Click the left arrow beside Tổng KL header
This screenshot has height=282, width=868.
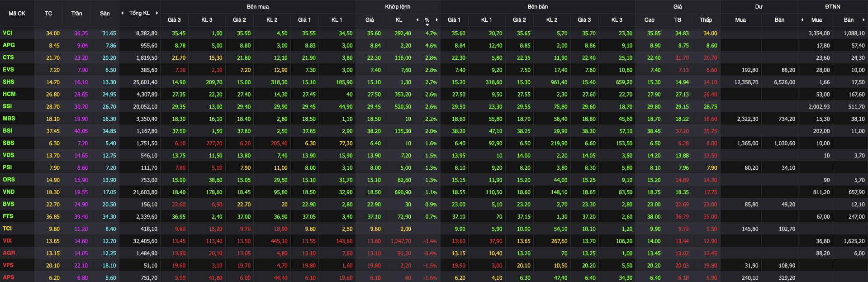click(122, 13)
